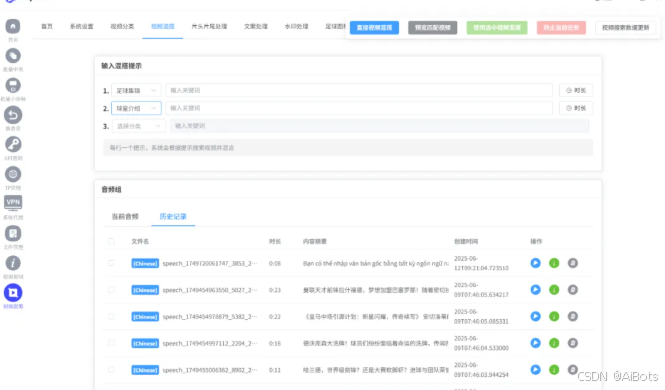Open the 选择分类 dropdown in row 3

point(139,126)
